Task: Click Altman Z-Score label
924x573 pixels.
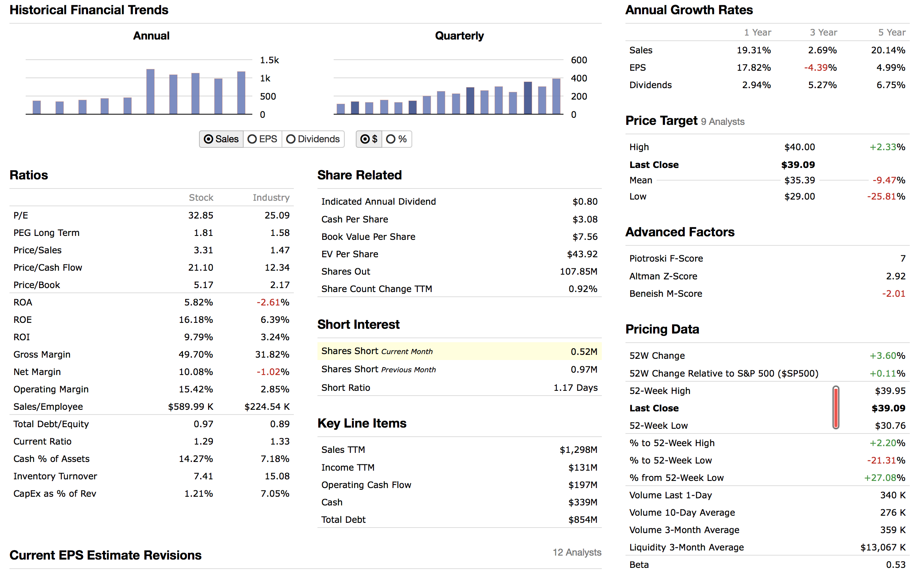Action: (663, 276)
